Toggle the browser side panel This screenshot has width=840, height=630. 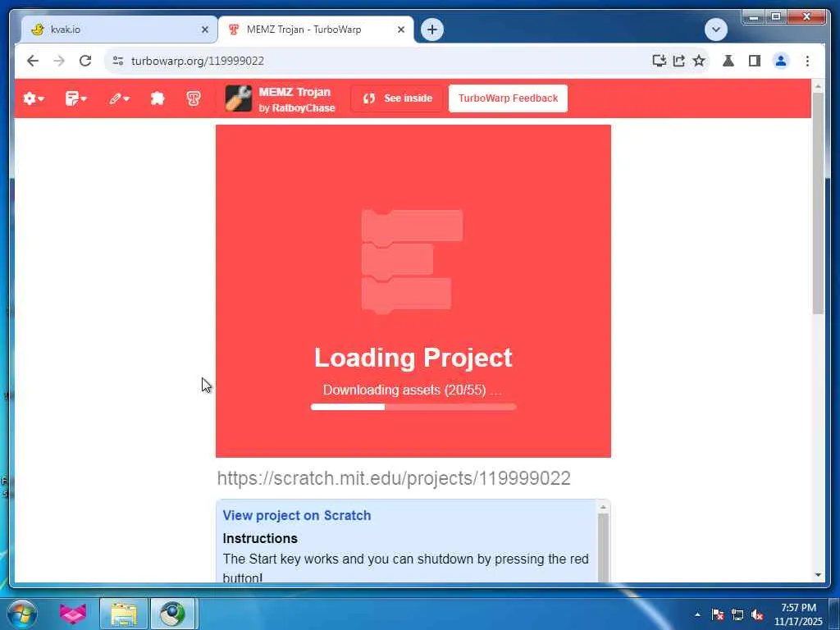pyautogui.click(x=755, y=61)
